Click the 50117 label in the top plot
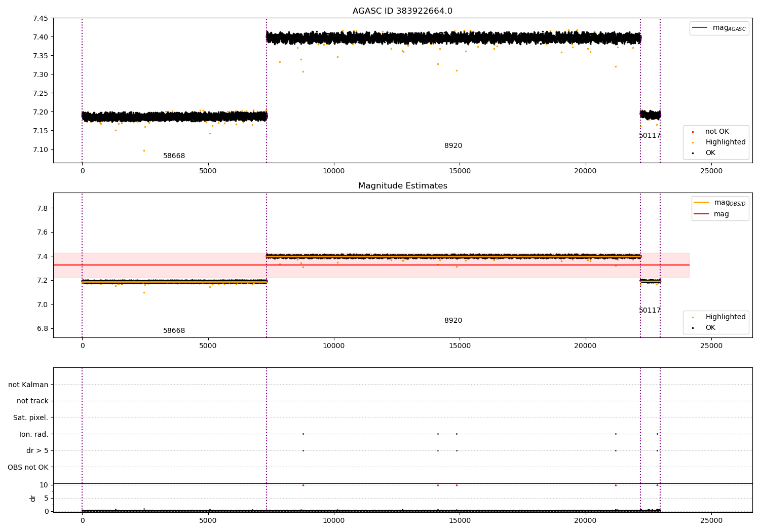Image resolution: width=760 pixels, height=532 pixels. tap(650, 136)
